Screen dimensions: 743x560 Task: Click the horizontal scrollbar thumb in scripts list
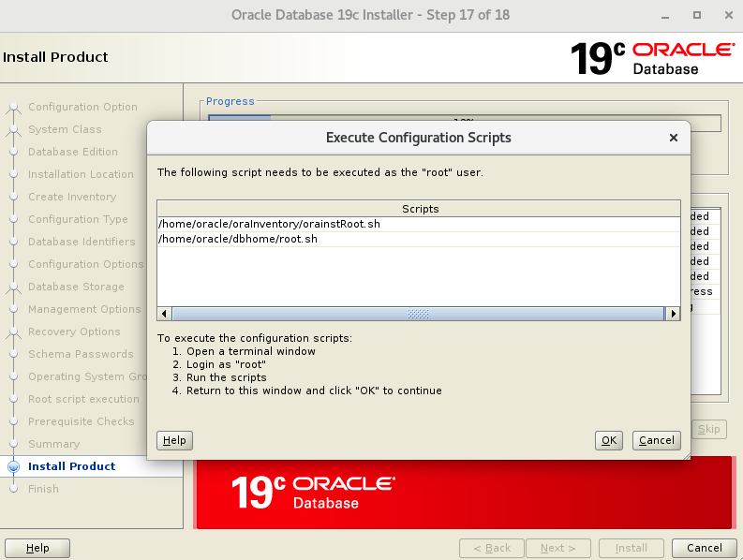click(x=418, y=314)
